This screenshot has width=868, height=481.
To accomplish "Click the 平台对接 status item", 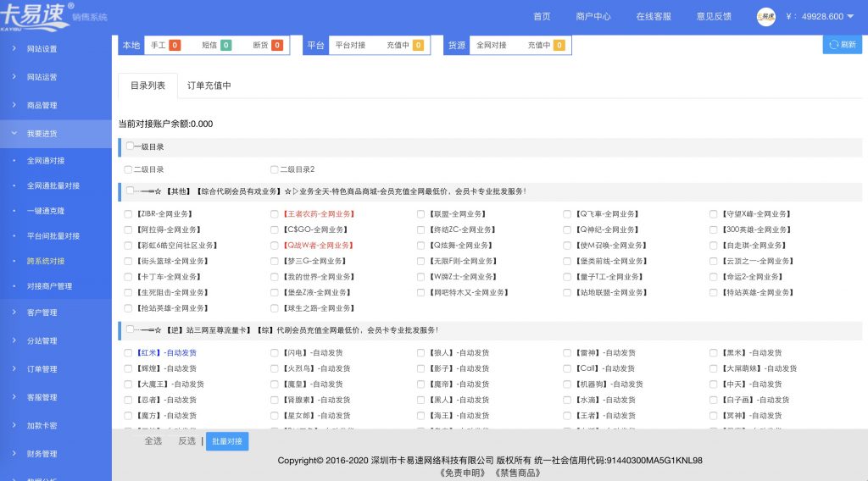I will 350,46.
